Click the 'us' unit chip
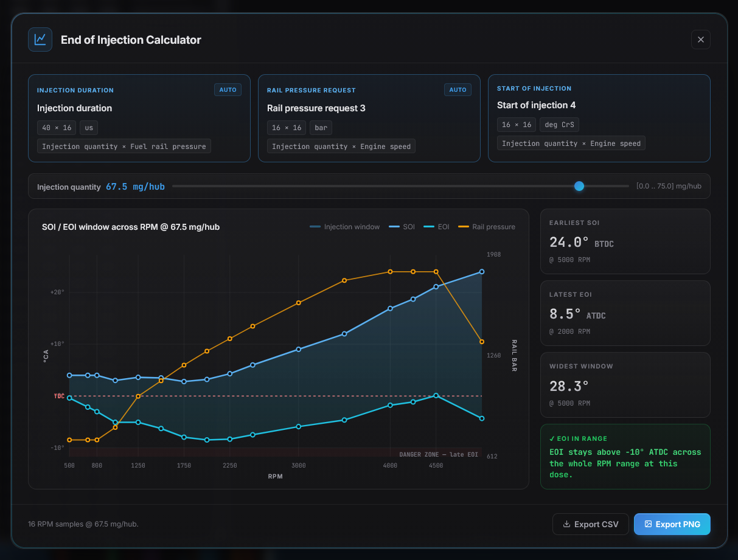This screenshot has width=738, height=560. coord(89,128)
